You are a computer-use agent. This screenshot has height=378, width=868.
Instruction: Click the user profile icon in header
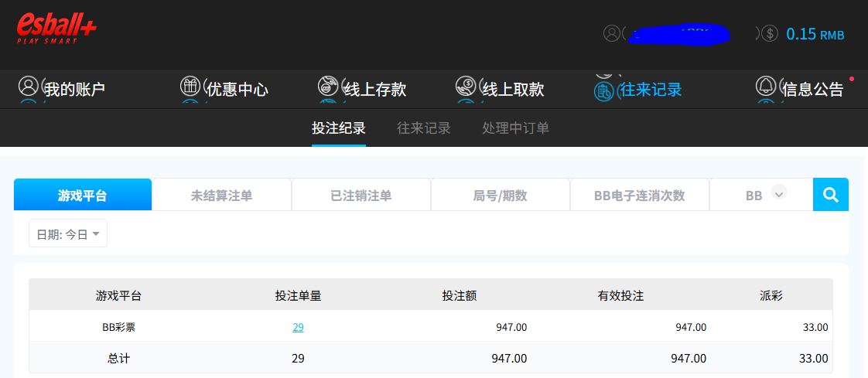coord(612,33)
